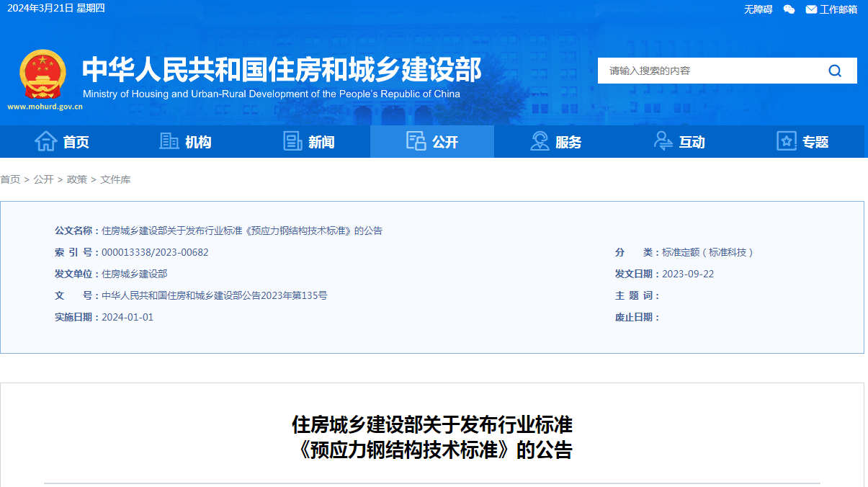The image size is (868, 487).
Task: Click the magnifier search icon
Action: tap(835, 71)
